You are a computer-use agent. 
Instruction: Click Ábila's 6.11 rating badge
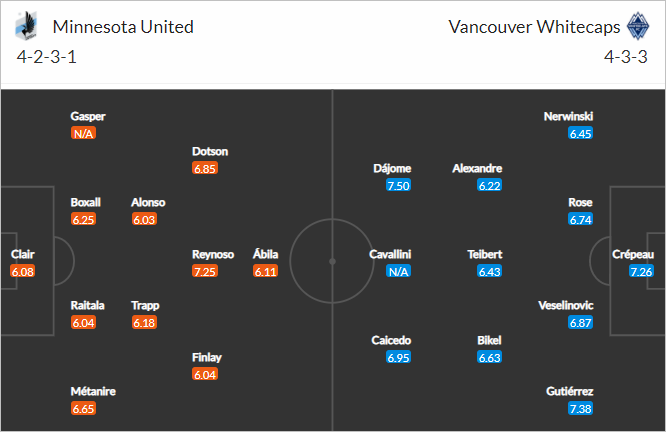265,271
